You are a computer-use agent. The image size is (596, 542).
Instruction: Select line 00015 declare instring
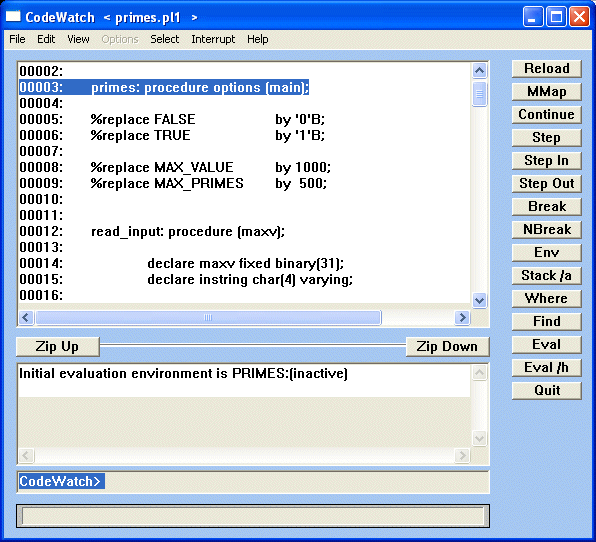tap(186, 279)
